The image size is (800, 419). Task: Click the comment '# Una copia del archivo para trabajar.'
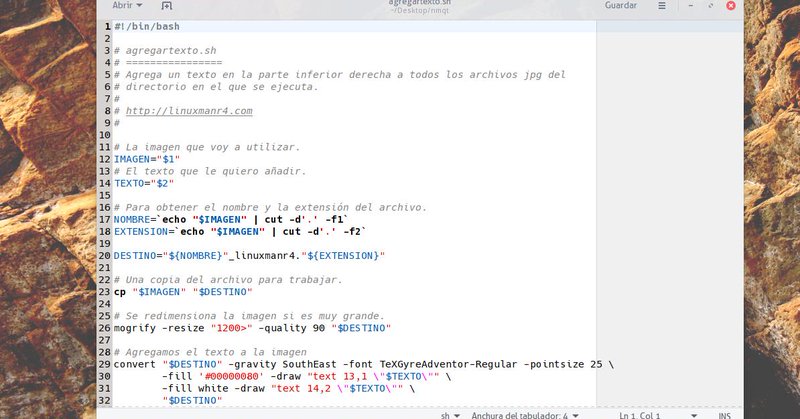coord(228,280)
